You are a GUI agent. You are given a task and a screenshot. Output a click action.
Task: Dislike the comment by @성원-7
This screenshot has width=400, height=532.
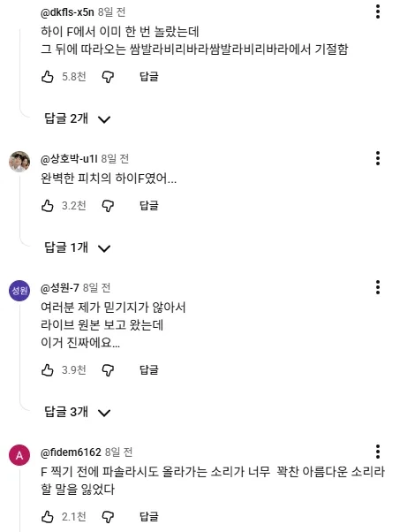point(108,370)
